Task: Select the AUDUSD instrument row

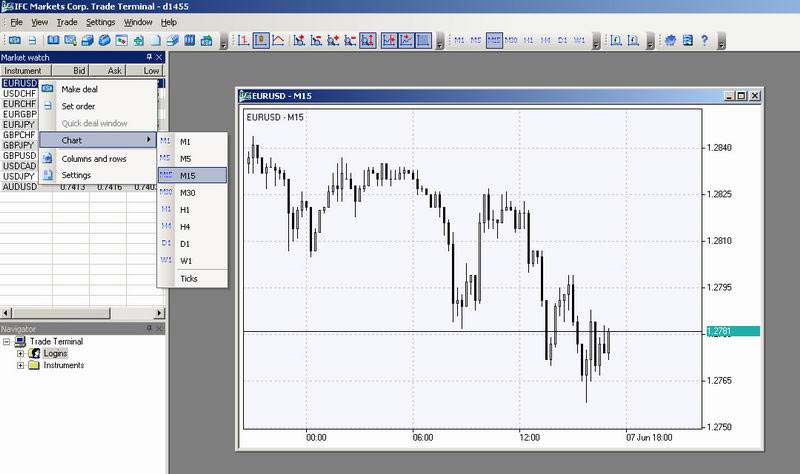Action: tap(21, 186)
